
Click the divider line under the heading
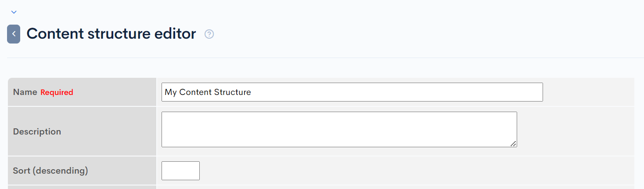point(325,58)
